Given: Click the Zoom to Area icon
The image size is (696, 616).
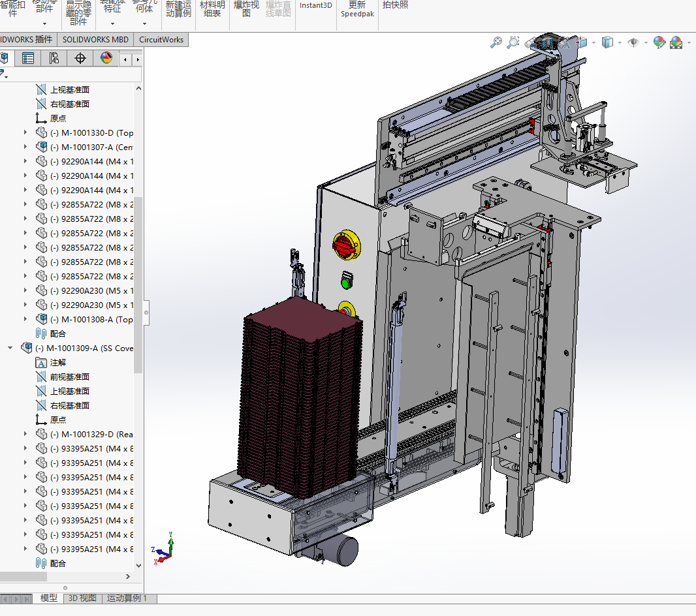Looking at the screenshot, I should tap(513, 42).
